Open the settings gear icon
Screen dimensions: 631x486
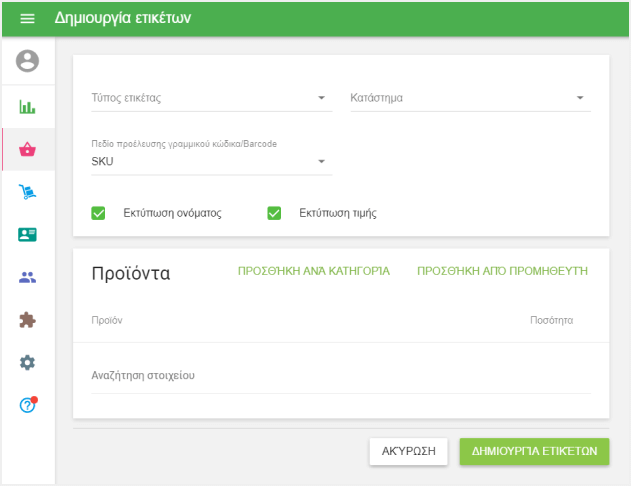(27, 362)
